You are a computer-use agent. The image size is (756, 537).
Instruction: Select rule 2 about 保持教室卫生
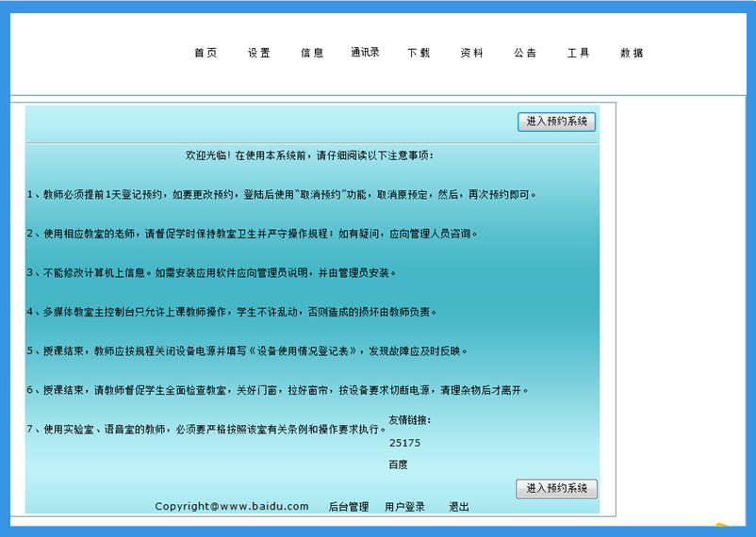point(253,234)
